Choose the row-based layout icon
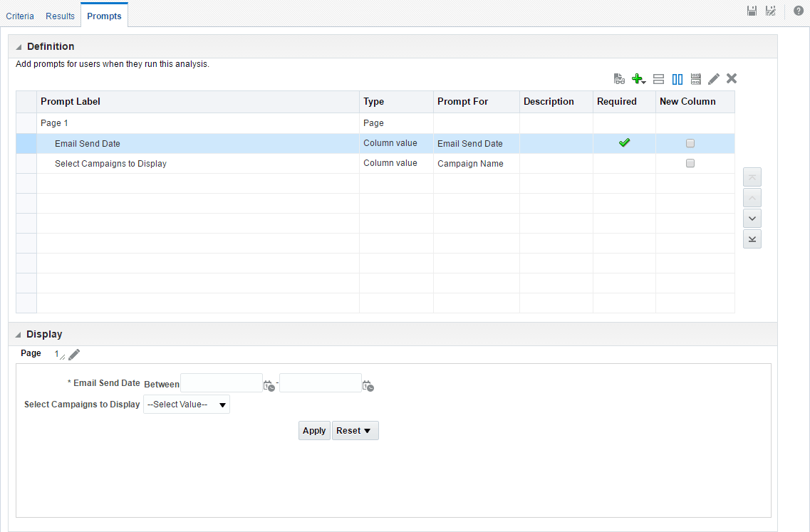810x532 pixels. 658,79
